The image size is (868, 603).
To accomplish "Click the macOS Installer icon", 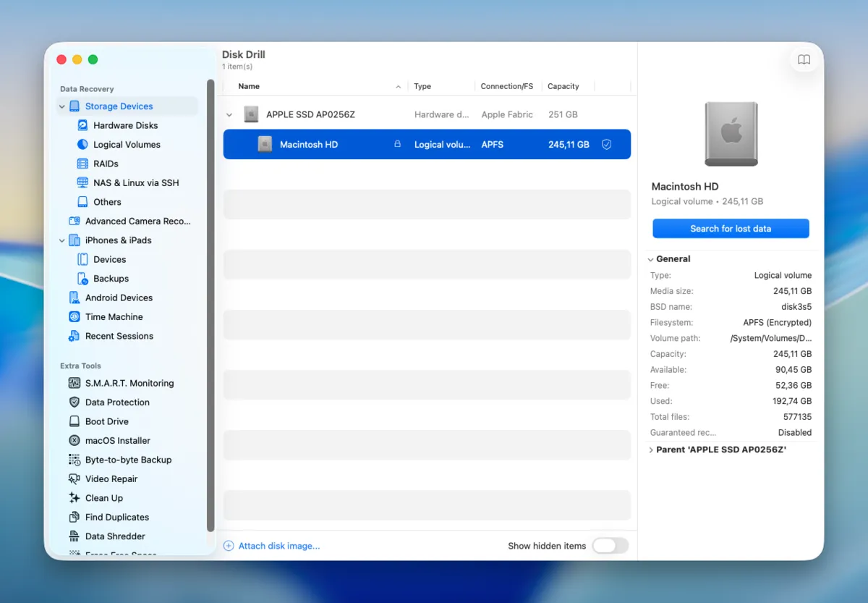I will pyautogui.click(x=75, y=441).
